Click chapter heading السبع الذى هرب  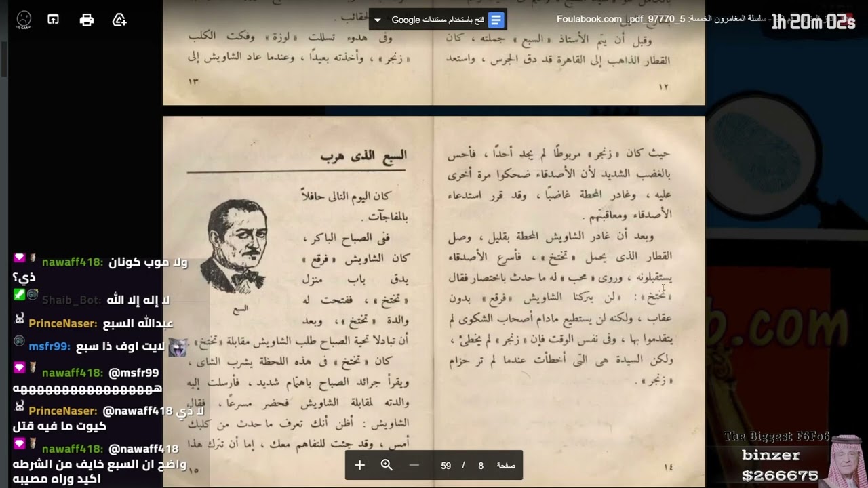[x=363, y=155]
